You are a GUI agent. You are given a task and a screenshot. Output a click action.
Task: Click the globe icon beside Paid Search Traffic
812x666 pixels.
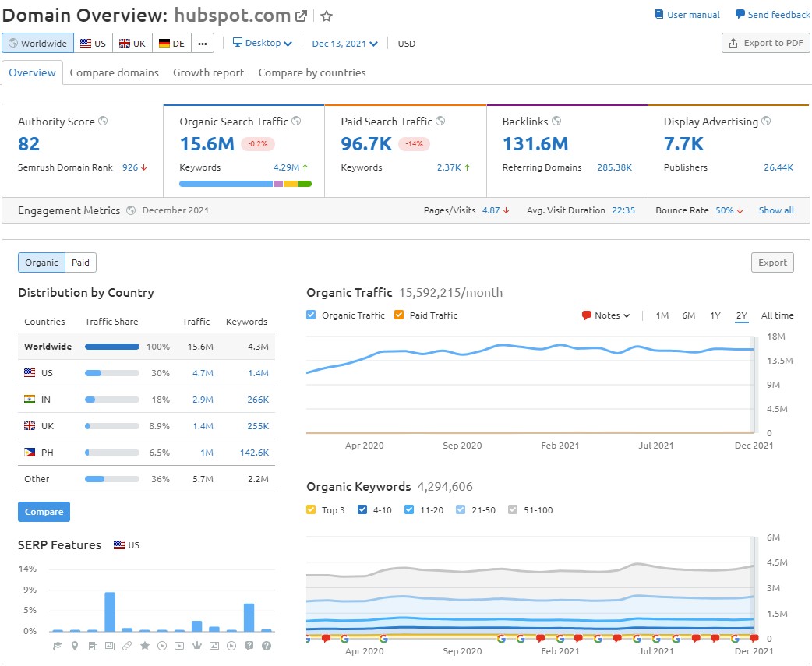(440, 121)
